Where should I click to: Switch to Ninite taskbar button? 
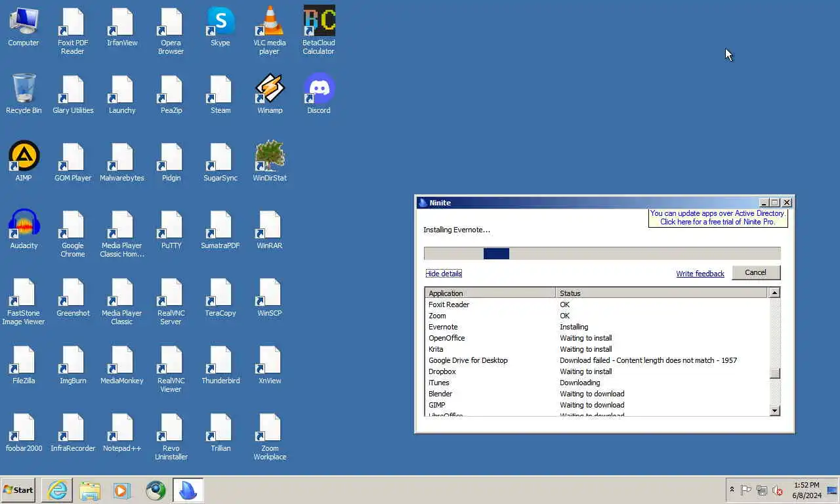tap(188, 490)
